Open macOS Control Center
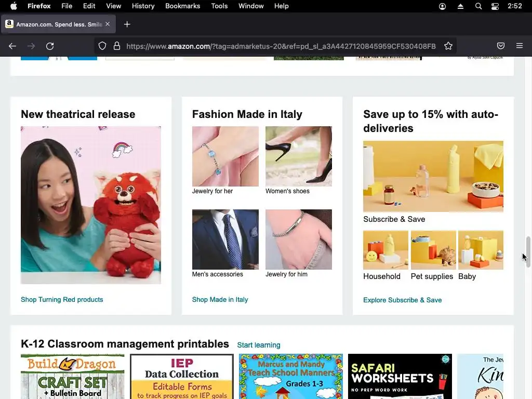This screenshot has width=532, height=399. tap(495, 6)
